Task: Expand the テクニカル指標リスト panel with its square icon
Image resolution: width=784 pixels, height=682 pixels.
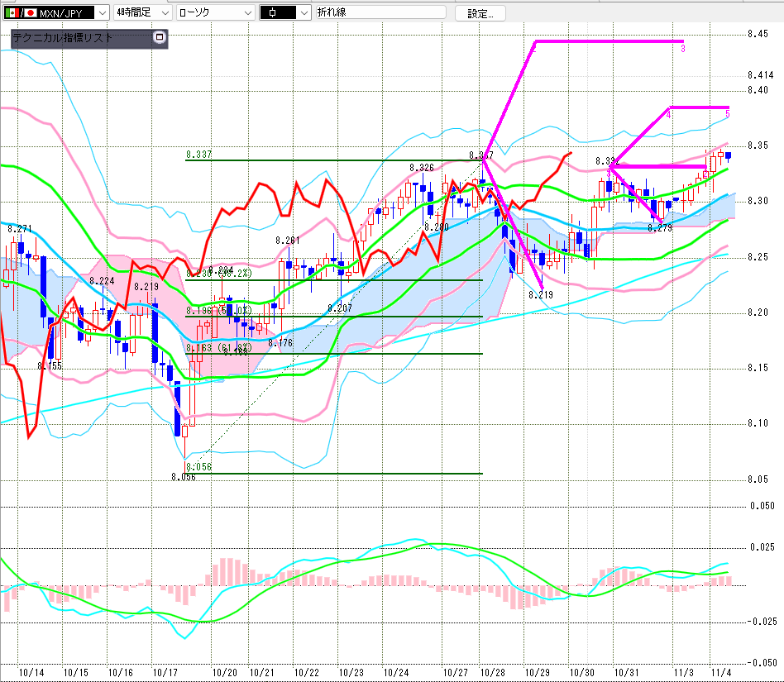Action: [x=160, y=37]
